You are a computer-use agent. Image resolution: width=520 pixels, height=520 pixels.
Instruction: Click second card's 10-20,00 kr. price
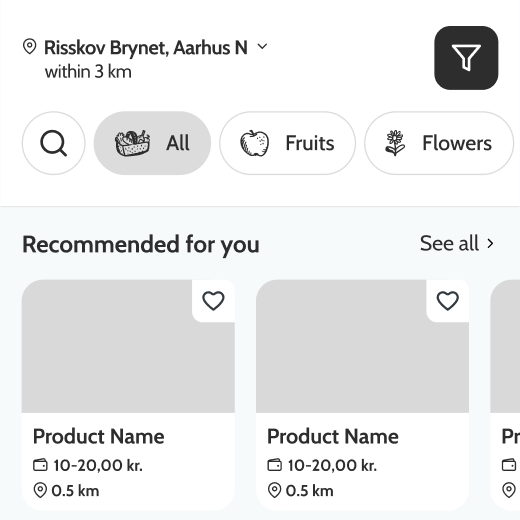(332, 465)
